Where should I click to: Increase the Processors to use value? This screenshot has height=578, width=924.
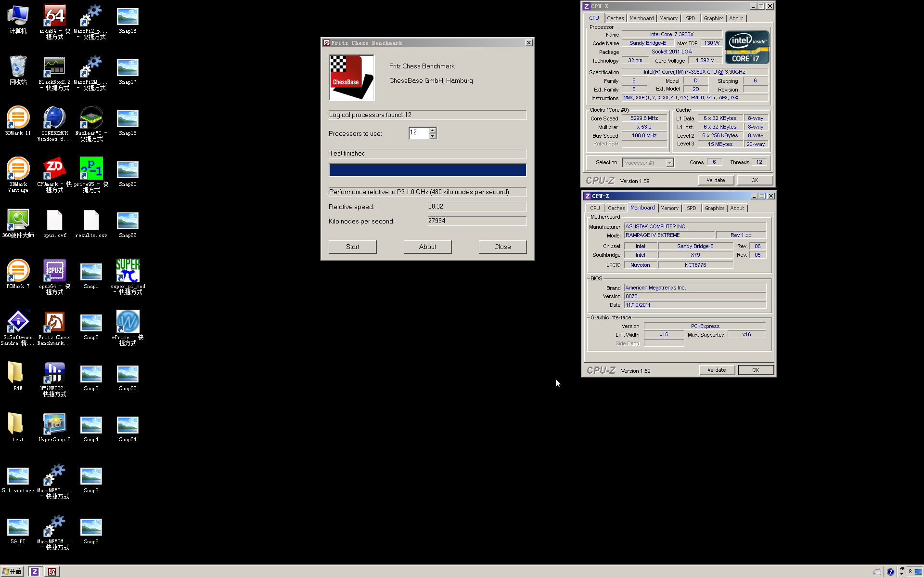(433, 130)
